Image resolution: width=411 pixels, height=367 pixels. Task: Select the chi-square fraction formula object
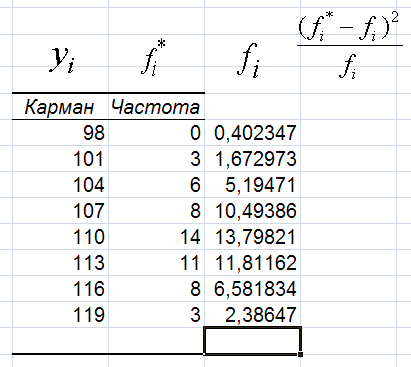click(x=349, y=45)
